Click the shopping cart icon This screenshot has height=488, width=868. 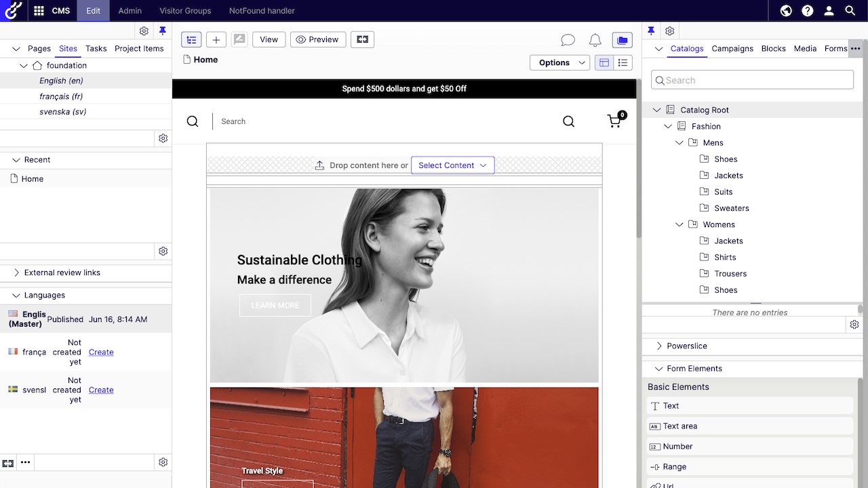(614, 121)
